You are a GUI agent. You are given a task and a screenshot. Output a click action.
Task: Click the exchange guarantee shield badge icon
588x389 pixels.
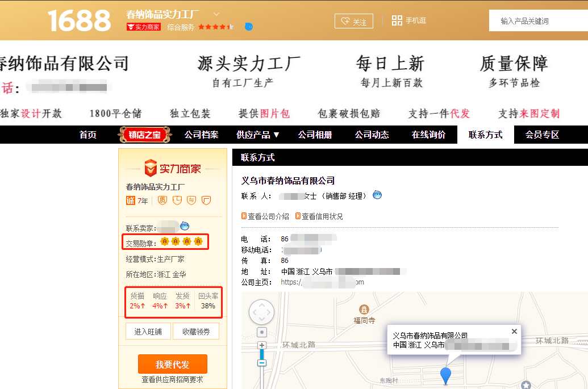pyautogui.click(x=191, y=200)
